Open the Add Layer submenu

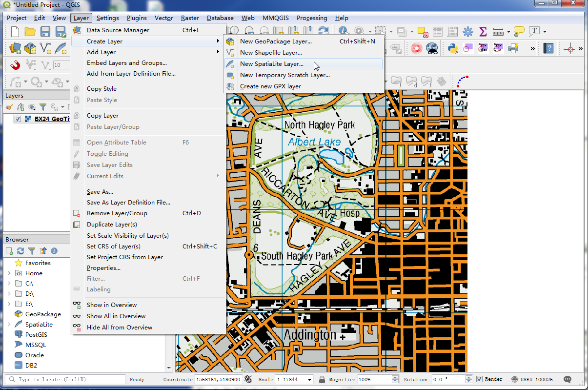(147, 52)
